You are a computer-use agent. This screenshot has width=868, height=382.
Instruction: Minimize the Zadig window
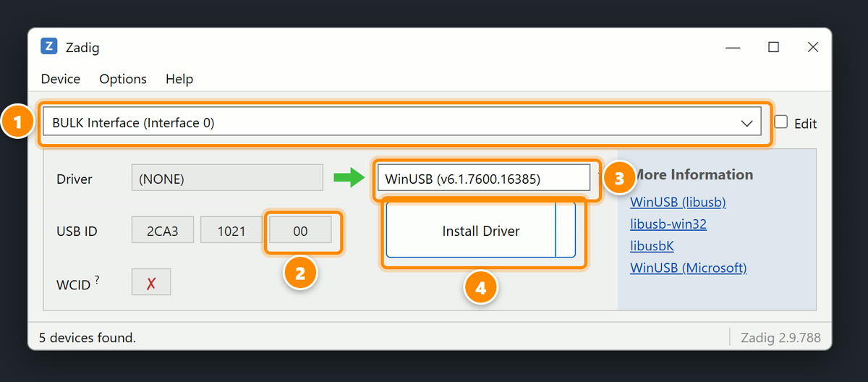tap(733, 48)
